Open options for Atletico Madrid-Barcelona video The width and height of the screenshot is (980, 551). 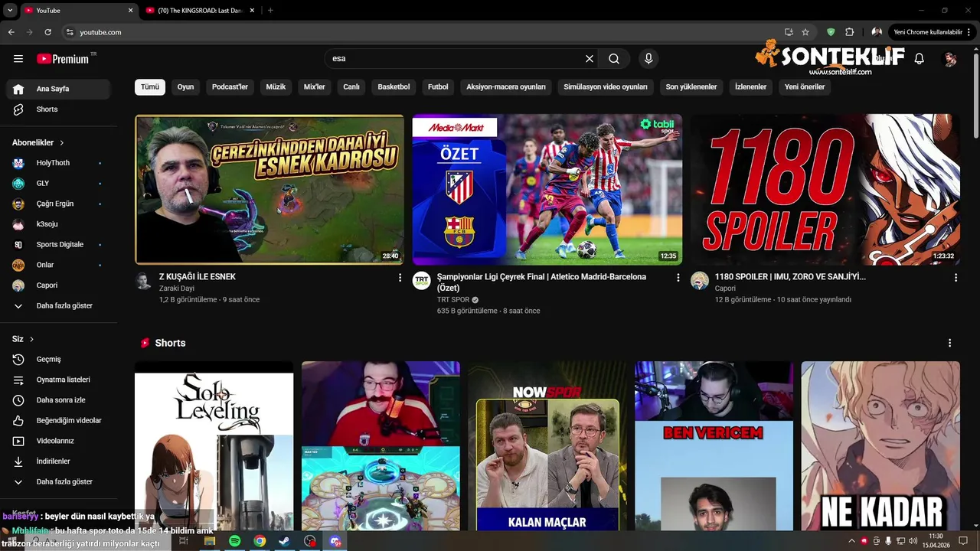(x=678, y=278)
